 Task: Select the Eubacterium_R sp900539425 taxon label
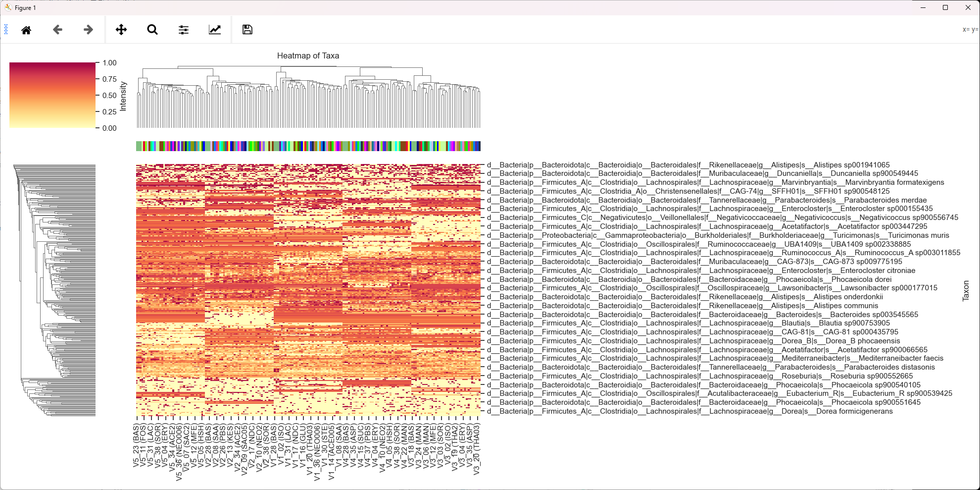(x=720, y=393)
